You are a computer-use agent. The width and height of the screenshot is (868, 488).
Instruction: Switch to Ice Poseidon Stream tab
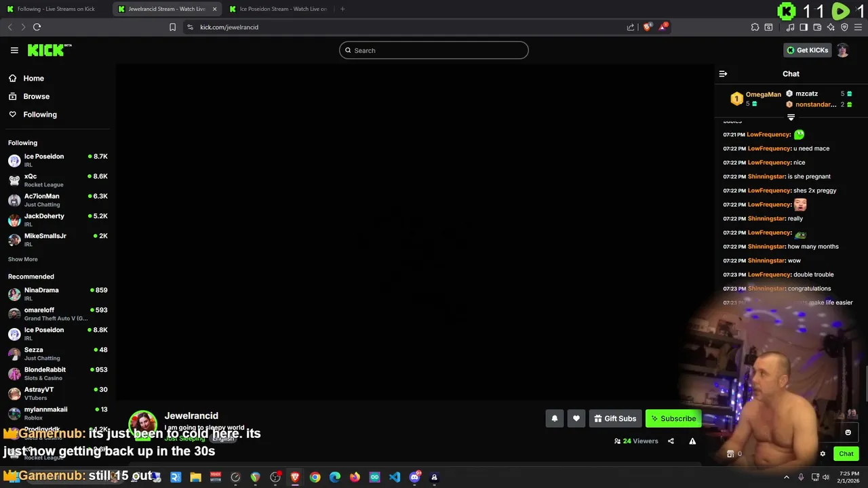pyautogui.click(x=278, y=9)
